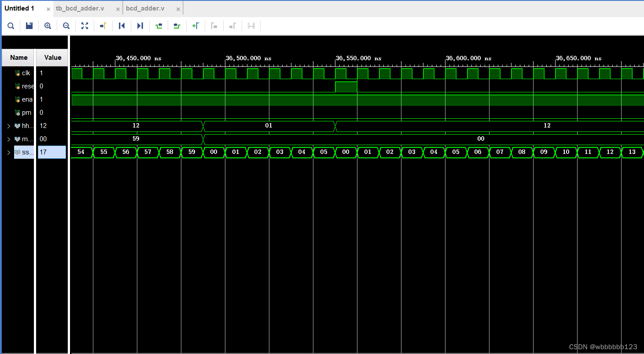Click the ss bus icon

pos(18,152)
